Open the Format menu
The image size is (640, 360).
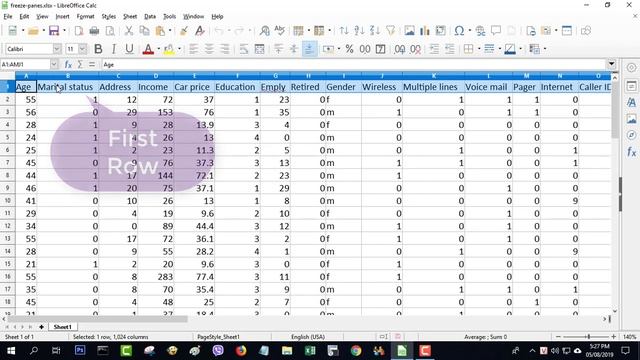pos(85,16)
